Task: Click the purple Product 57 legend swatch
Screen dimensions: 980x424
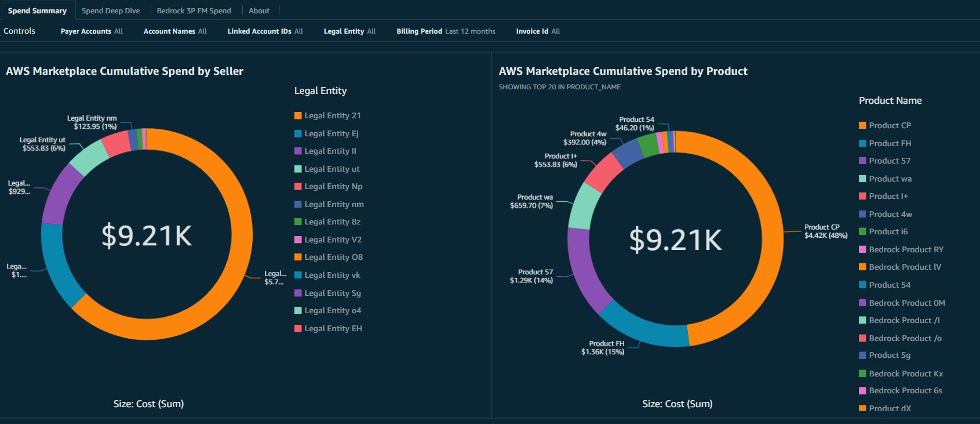Action: tap(862, 161)
